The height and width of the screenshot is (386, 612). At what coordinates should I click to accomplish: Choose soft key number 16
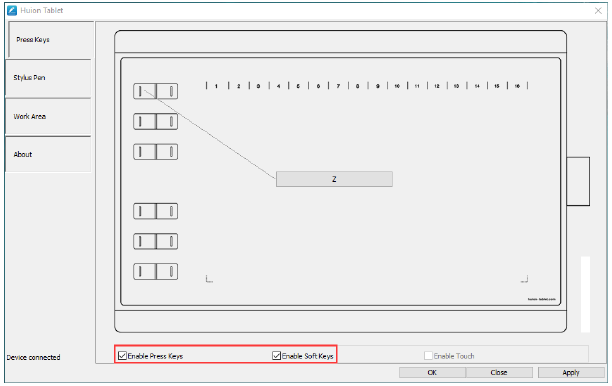[x=517, y=86]
